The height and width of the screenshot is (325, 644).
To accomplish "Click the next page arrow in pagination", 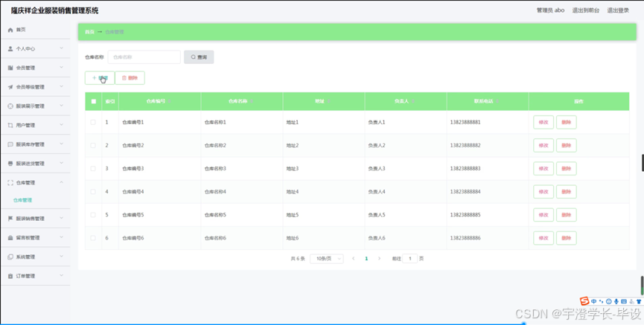I will pos(379,259).
